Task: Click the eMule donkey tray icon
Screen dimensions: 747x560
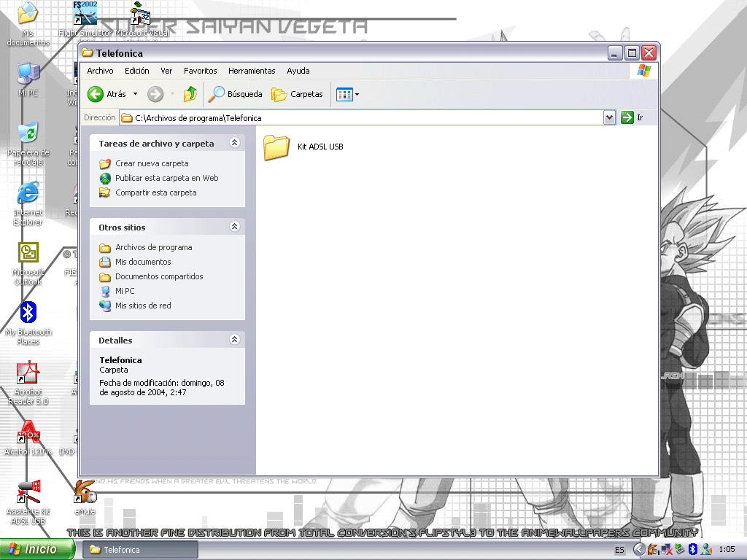Action: 653,550
